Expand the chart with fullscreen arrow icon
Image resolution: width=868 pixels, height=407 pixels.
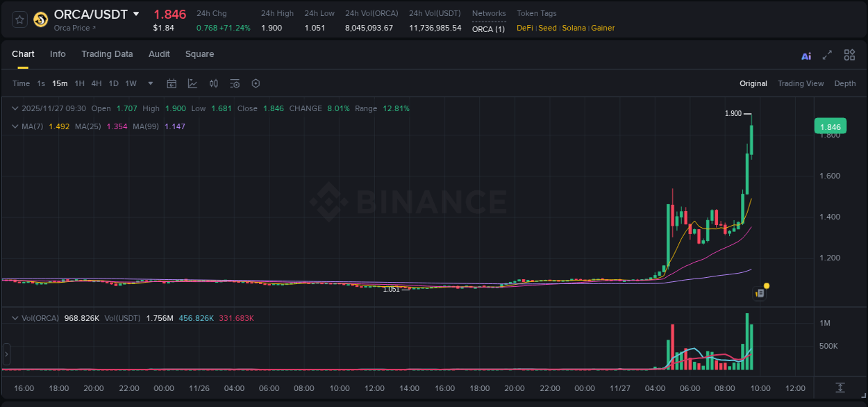tap(827, 55)
